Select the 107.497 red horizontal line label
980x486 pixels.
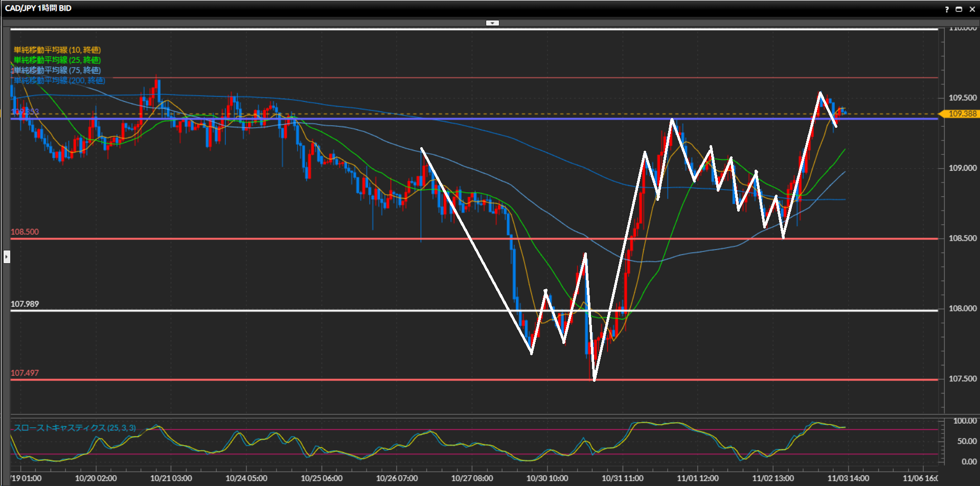[x=25, y=373]
